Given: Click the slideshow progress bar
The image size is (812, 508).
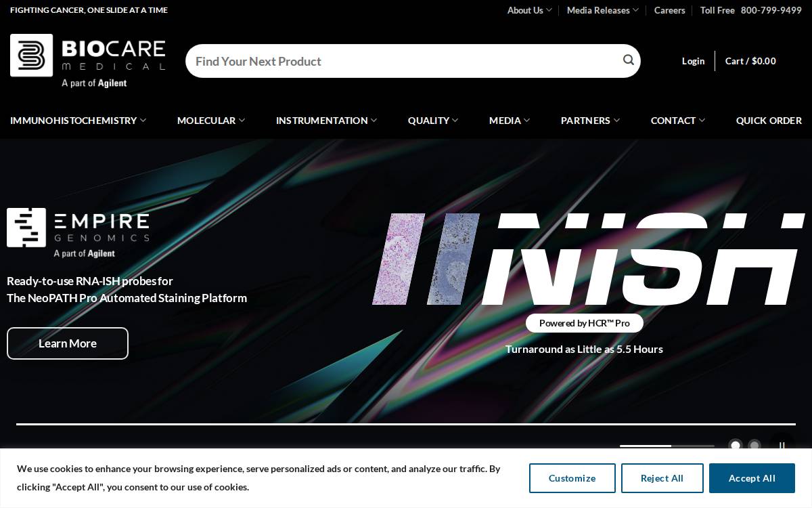Looking at the screenshot, I should click(x=667, y=446).
